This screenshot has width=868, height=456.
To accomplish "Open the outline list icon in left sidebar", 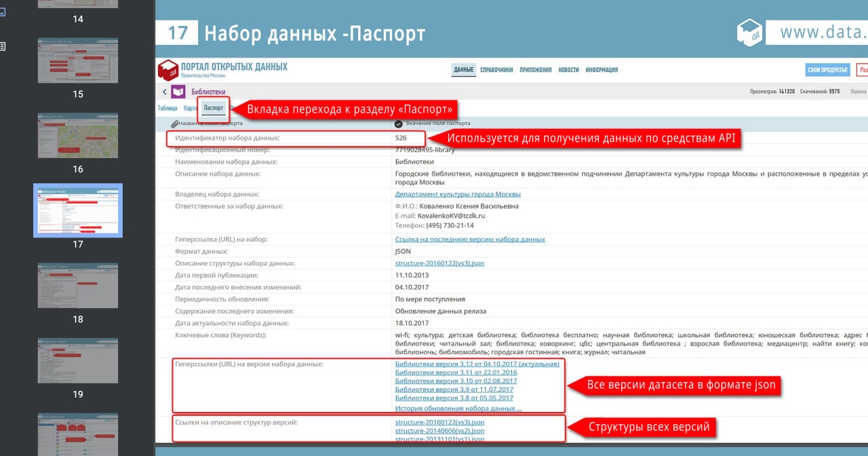I will [x=3, y=46].
